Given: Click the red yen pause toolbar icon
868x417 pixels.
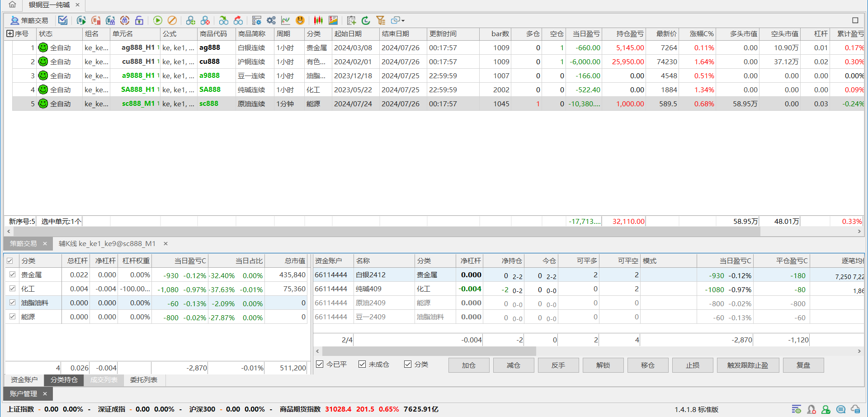Looking at the screenshot, I should point(96,20).
